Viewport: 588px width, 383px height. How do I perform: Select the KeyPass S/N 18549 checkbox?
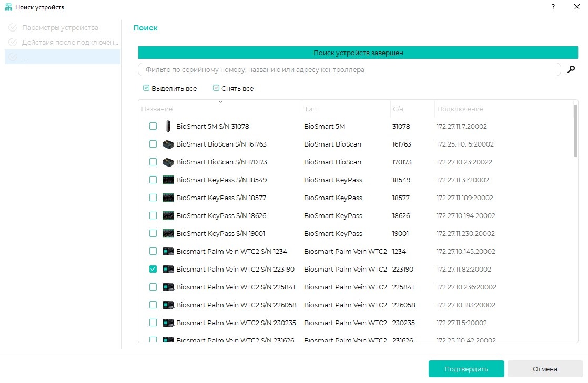pyautogui.click(x=153, y=180)
